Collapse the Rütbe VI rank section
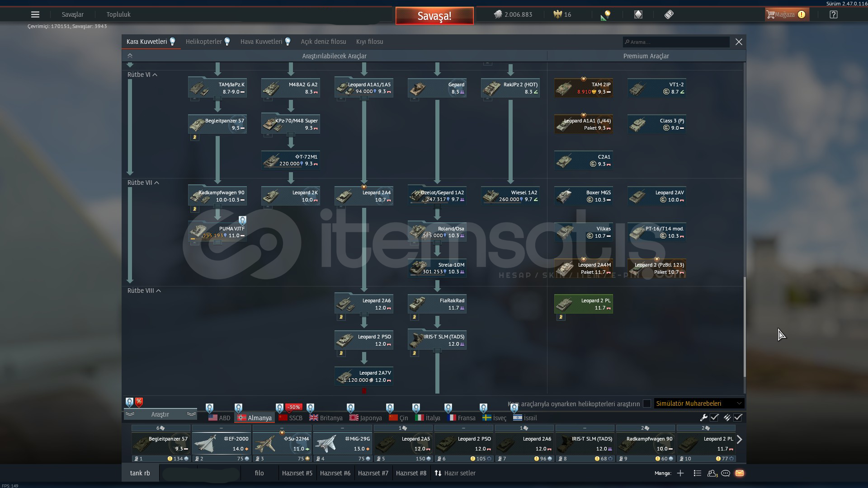Image resolution: width=868 pixels, height=488 pixels. pyautogui.click(x=142, y=75)
